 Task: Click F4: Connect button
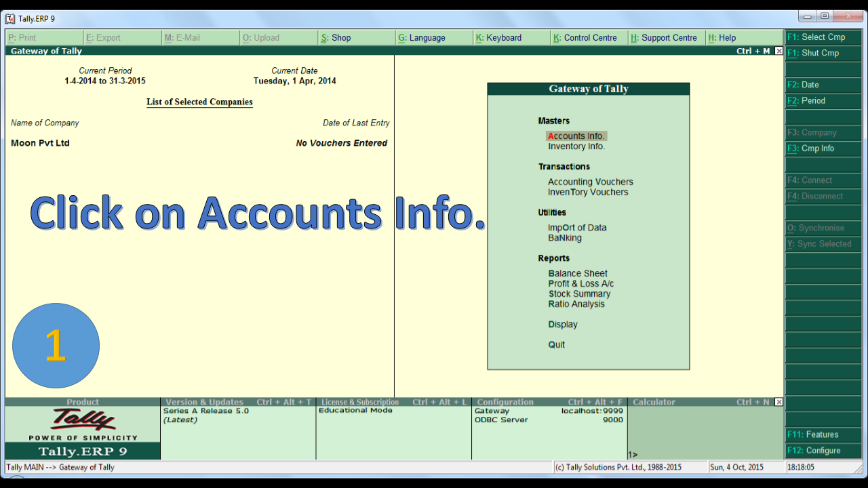coord(823,180)
